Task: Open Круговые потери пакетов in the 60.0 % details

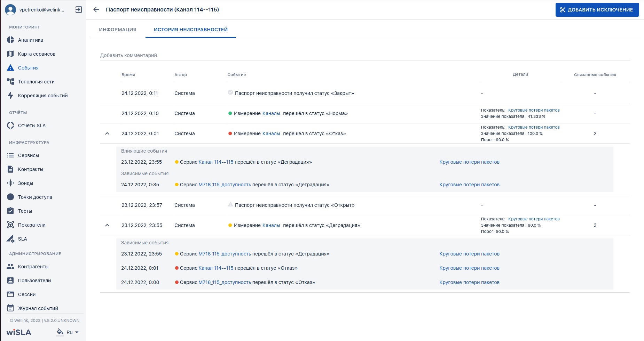Action: click(534, 219)
